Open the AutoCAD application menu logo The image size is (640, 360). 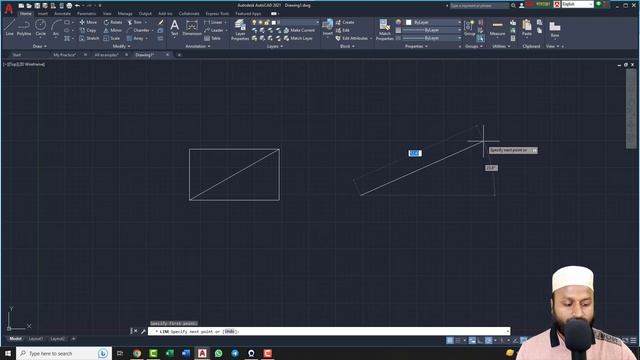pos(8,9)
